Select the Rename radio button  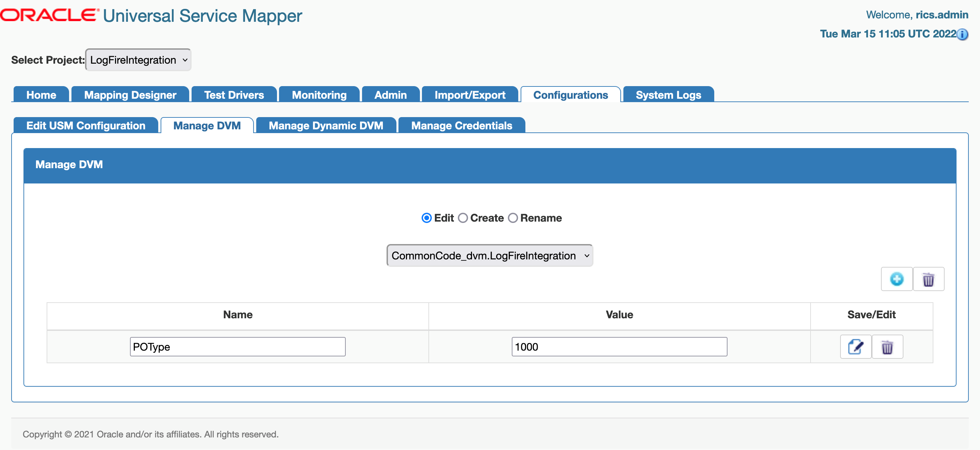(x=513, y=218)
